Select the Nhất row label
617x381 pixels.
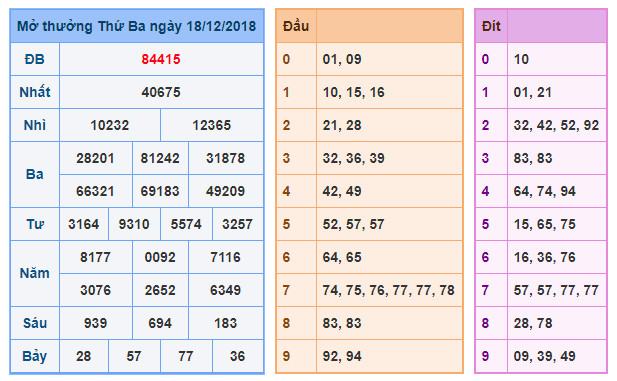click(35, 92)
